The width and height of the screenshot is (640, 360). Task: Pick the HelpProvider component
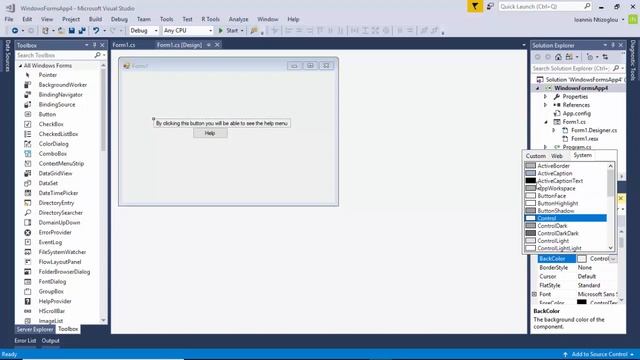[x=55, y=301]
